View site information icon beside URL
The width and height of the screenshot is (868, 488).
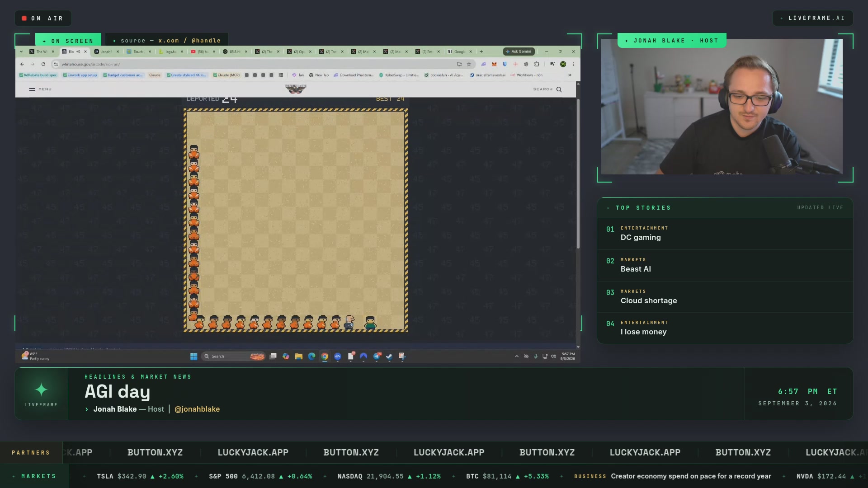[x=56, y=64]
